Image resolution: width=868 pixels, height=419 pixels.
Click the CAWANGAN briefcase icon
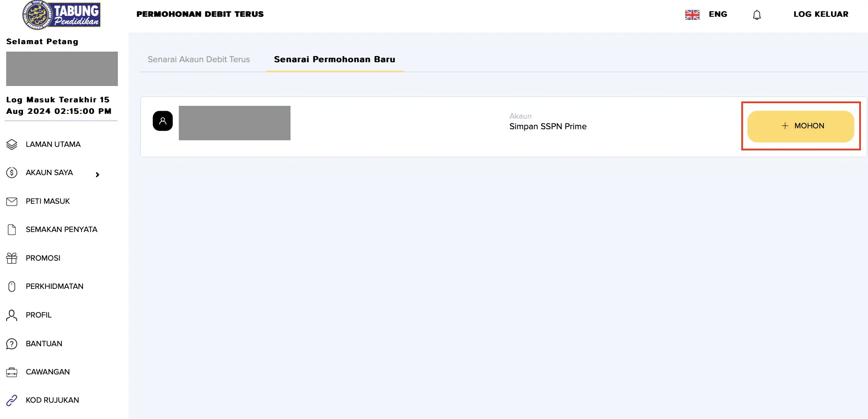pyautogui.click(x=12, y=372)
